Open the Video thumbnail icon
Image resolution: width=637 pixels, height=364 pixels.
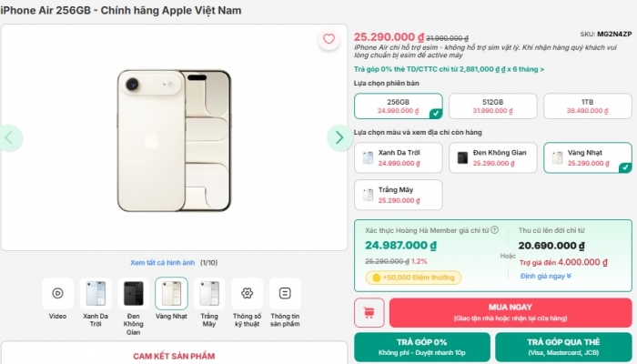pyautogui.click(x=57, y=293)
